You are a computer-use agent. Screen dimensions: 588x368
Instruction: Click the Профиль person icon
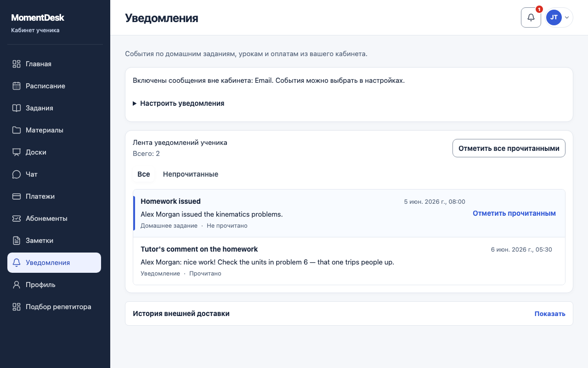click(17, 285)
